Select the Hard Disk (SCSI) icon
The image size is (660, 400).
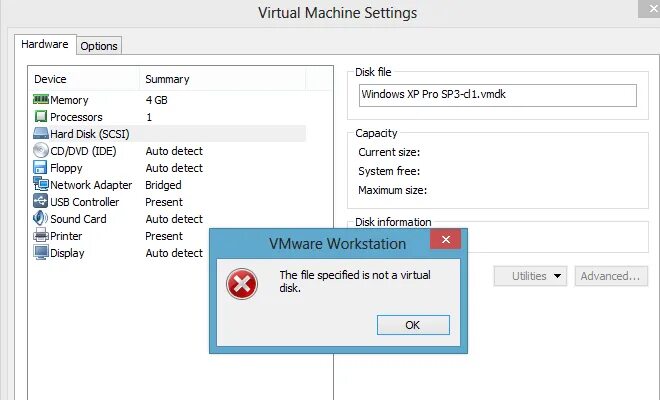coord(41,134)
